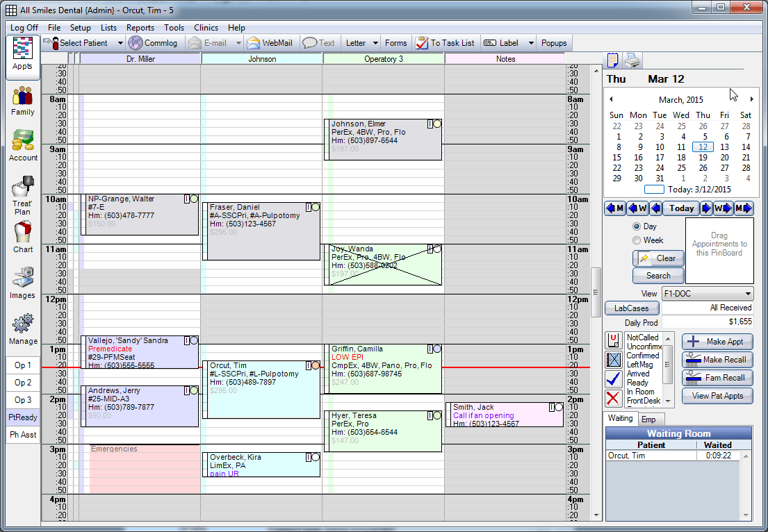Open the Manage module
Viewport: 768px width, 532px height.
click(23, 329)
